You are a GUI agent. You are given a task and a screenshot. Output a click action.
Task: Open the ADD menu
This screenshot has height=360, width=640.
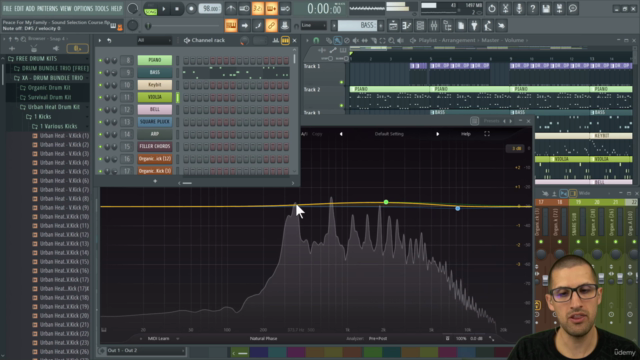point(31,9)
